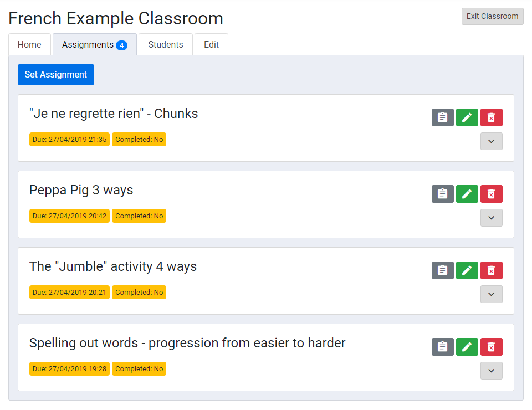
Task: Delete the Peppa Pig 3 ways assignment
Action: click(x=491, y=194)
